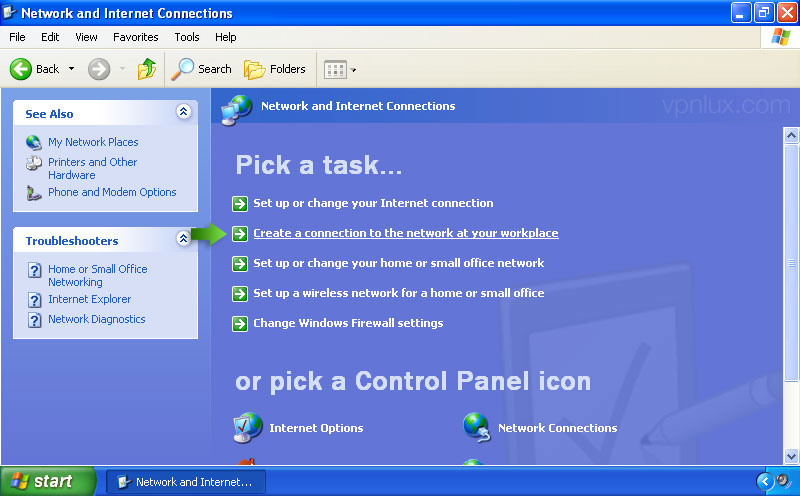
Task: Click the Network and Internet Connections header globe icon
Action: 236,110
